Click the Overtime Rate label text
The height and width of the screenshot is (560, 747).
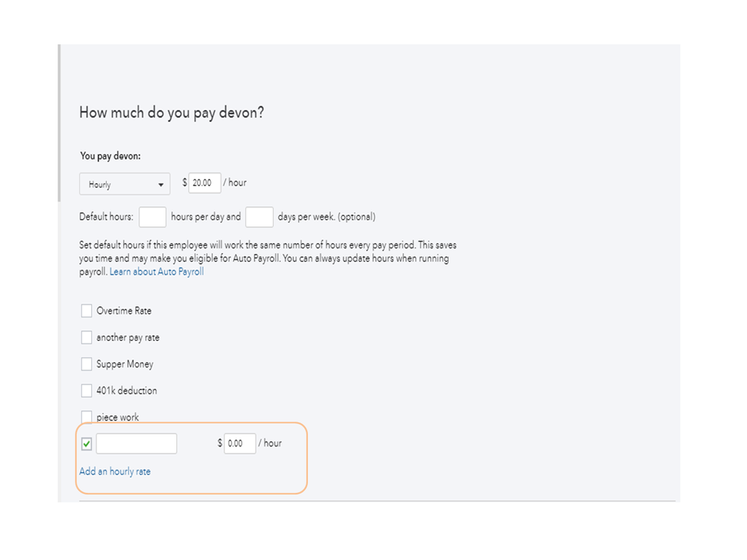point(124,311)
